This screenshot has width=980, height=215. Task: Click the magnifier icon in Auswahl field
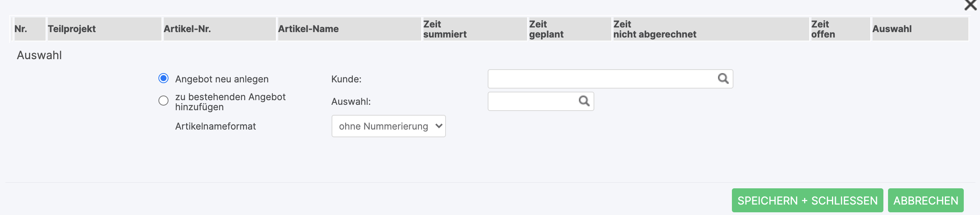(x=584, y=101)
